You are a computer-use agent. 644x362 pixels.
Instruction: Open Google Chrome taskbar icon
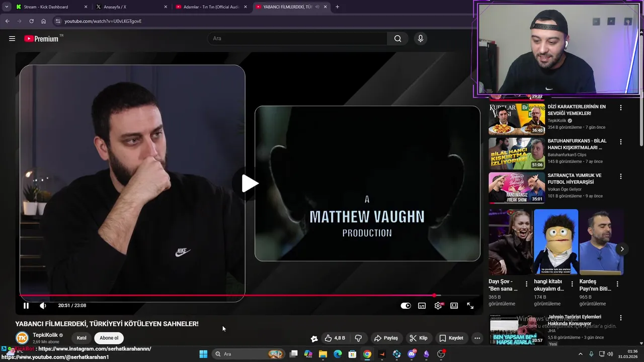367,354
